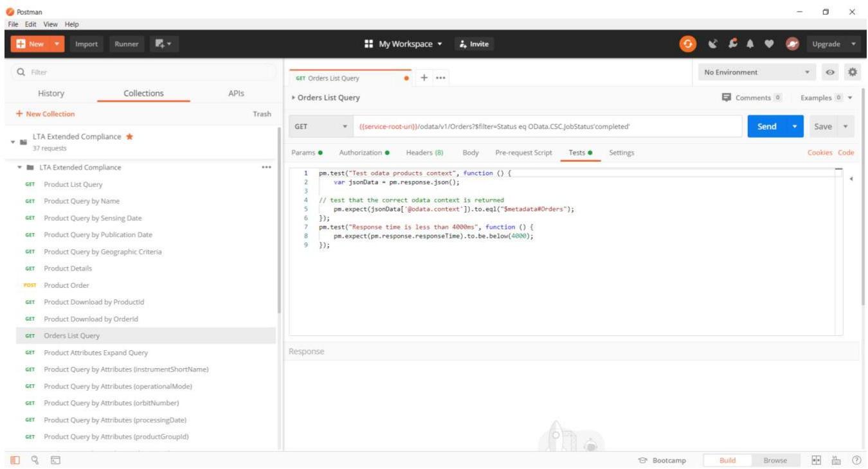This screenshot has width=868, height=469.
Task: Open the Params tab
Action: pos(307,153)
